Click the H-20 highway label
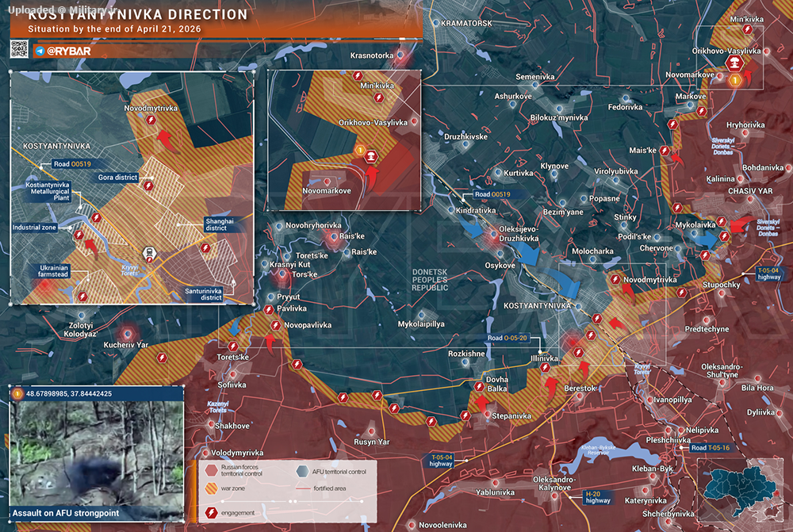Image resolution: width=793 pixels, height=532 pixels. point(597,497)
